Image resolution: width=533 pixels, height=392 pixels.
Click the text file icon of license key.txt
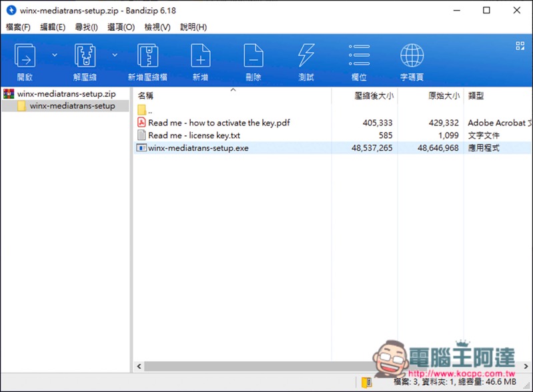(x=141, y=135)
